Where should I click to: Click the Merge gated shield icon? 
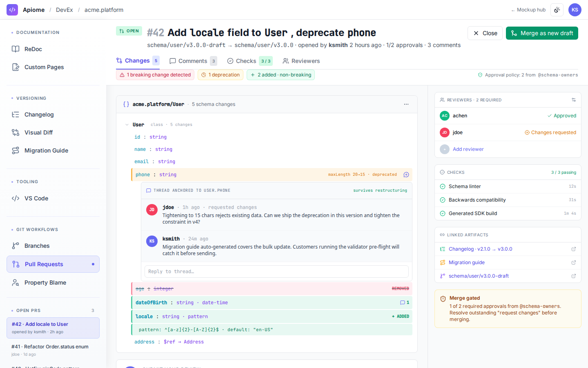(x=443, y=299)
